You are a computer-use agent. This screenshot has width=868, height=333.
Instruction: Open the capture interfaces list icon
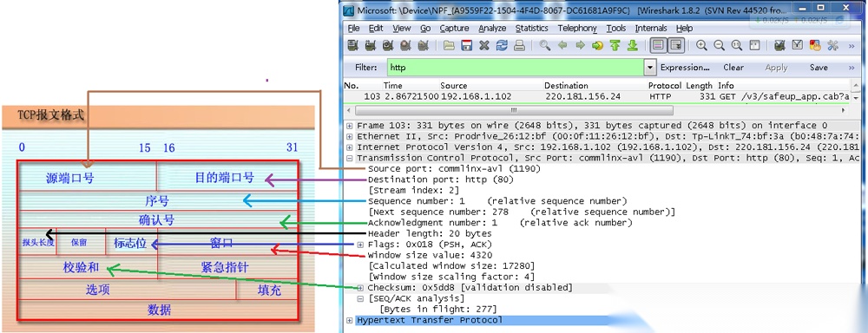tap(353, 45)
